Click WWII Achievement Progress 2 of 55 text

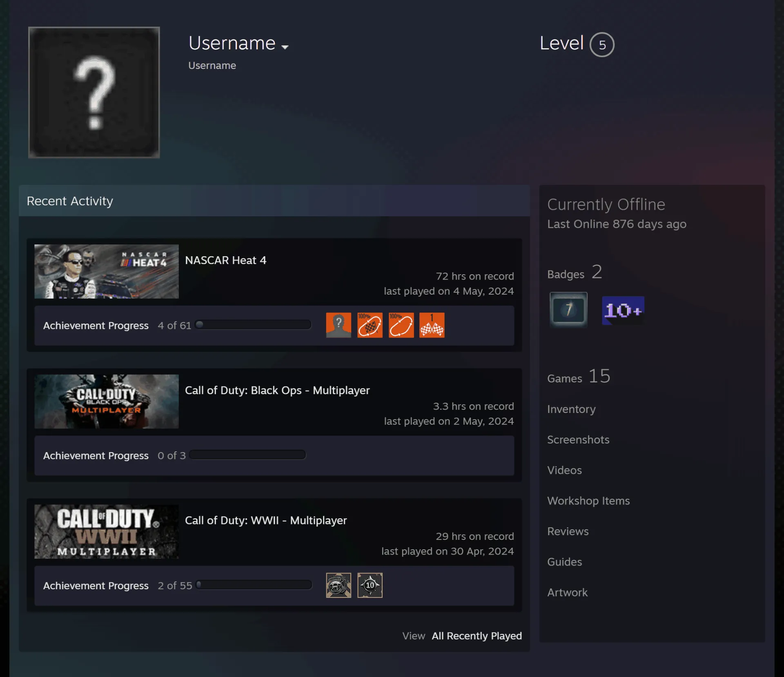pyautogui.click(x=118, y=586)
